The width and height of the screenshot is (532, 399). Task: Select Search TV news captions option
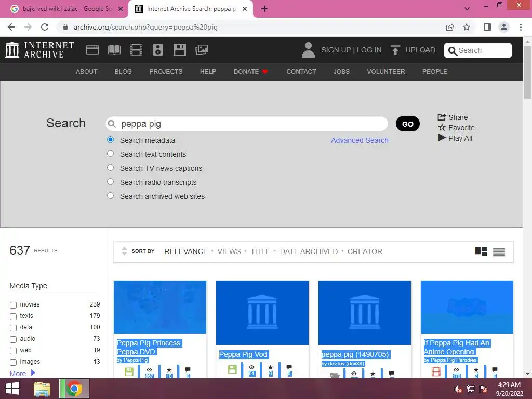click(x=110, y=168)
